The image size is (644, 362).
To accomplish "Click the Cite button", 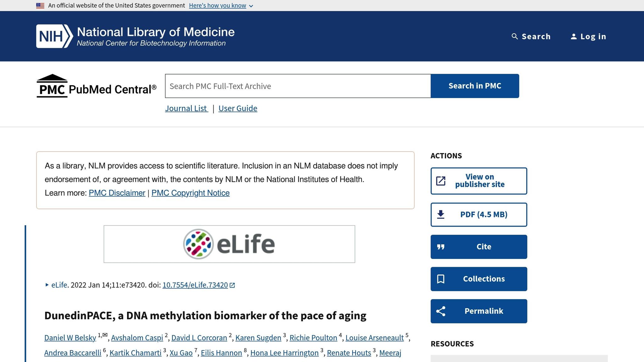I will click(x=479, y=247).
